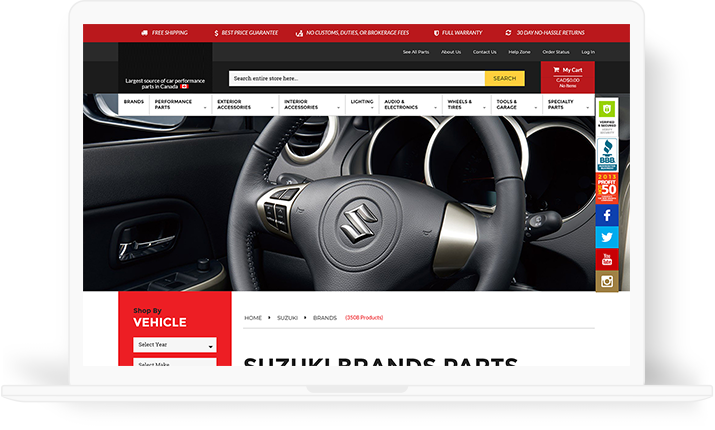Viewport: 715px width, 430px height.
Task: Click the 30 Day No-Hassle Returns text
Action: click(550, 33)
